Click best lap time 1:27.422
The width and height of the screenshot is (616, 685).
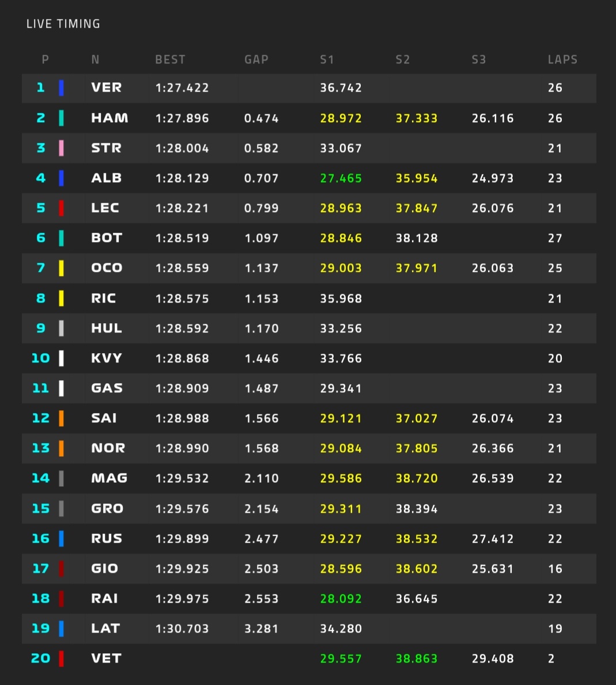(182, 88)
